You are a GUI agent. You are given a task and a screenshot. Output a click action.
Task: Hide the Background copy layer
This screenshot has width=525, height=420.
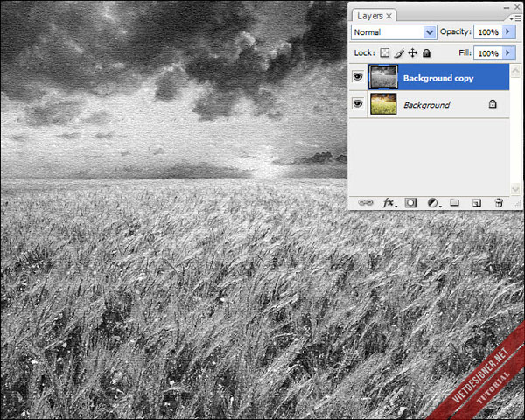pyautogui.click(x=358, y=77)
